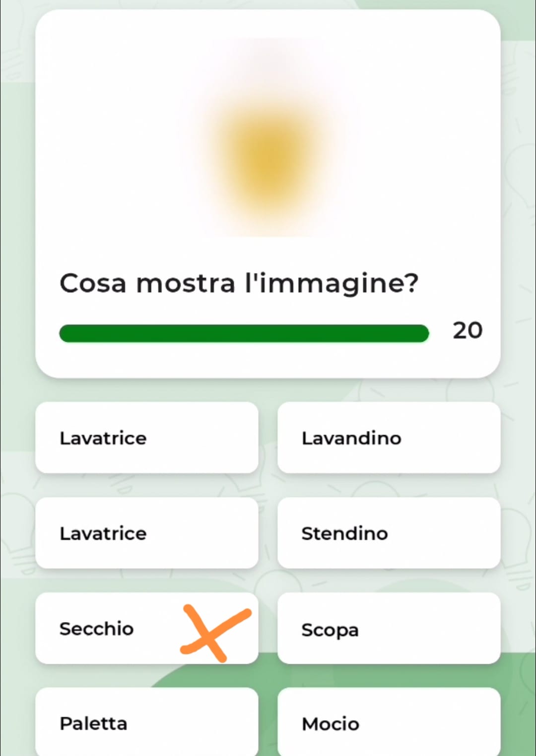Tap the Secchio answer label
The height and width of the screenshot is (756, 536).
coord(97,629)
